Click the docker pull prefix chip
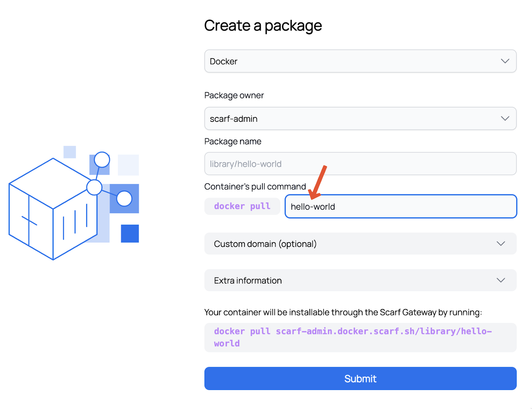 click(x=242, y=206)
